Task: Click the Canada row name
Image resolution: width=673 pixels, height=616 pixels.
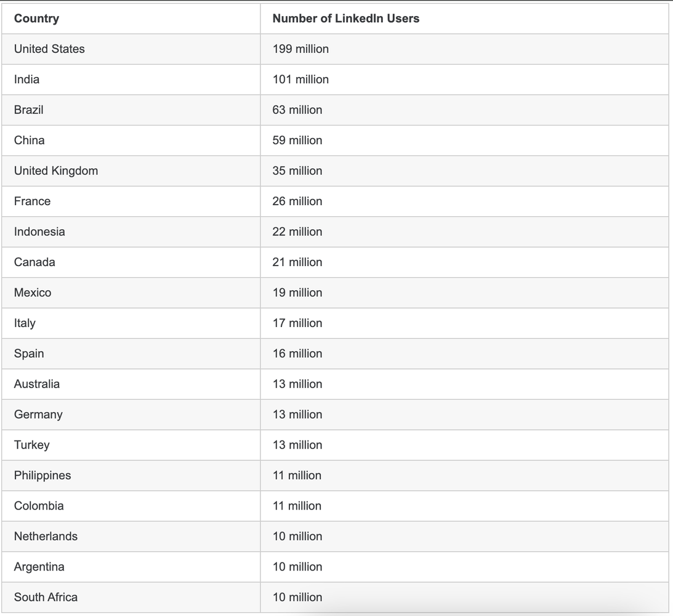Action: pyautogui.click(x=34, y=262)
